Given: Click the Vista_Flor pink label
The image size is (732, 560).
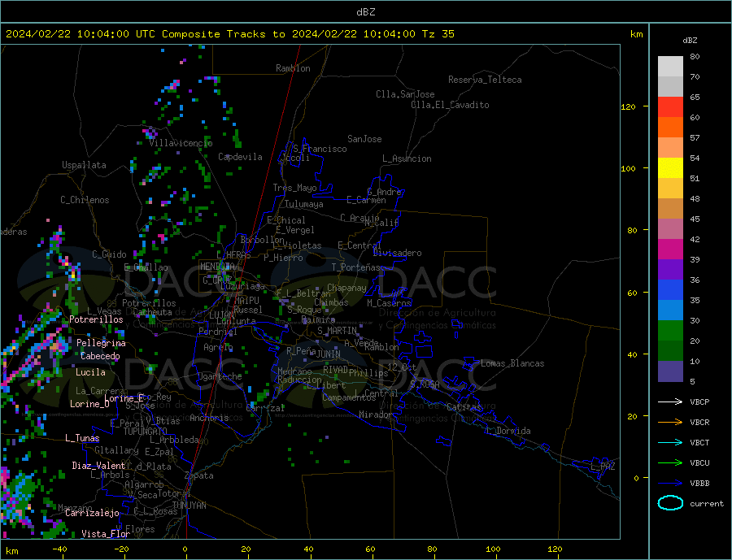Looking at the screenshot, I should 106,534.
